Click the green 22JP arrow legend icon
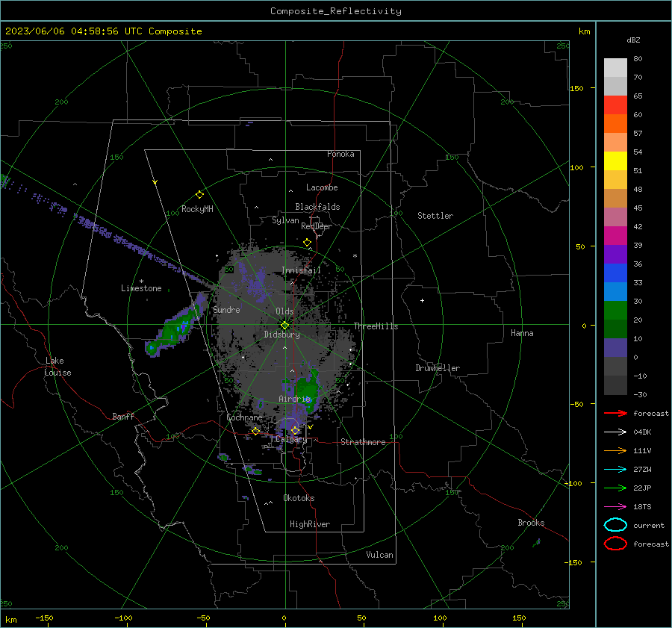Viewport: 672px width, 628px height. (x=615, y=488)
